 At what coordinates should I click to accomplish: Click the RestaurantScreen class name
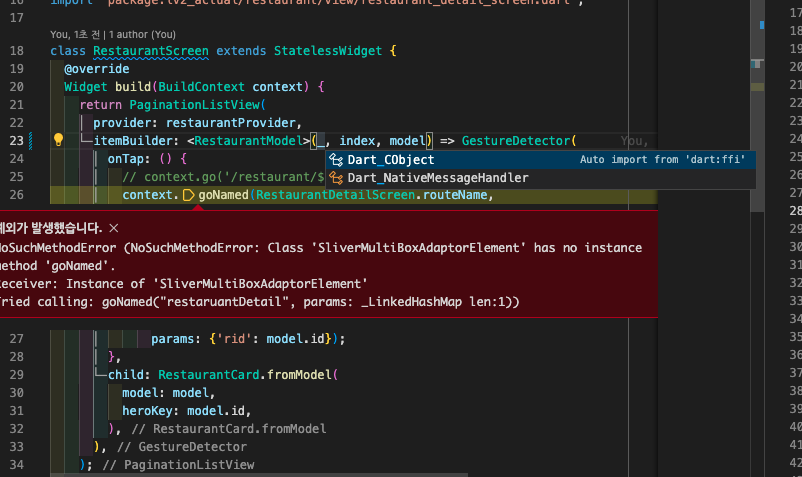click(150, 51)
